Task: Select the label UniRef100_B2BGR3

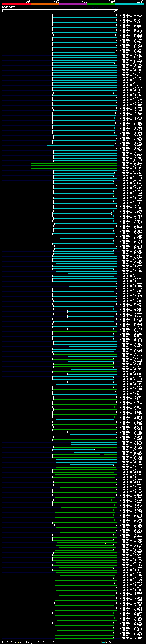Action: (131, 170)
